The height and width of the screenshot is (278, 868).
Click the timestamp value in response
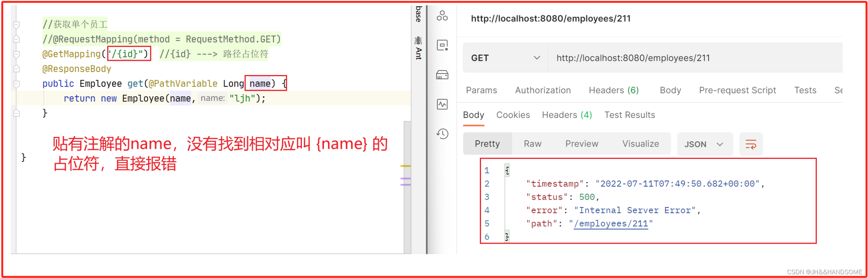click(x=677, y=184)
